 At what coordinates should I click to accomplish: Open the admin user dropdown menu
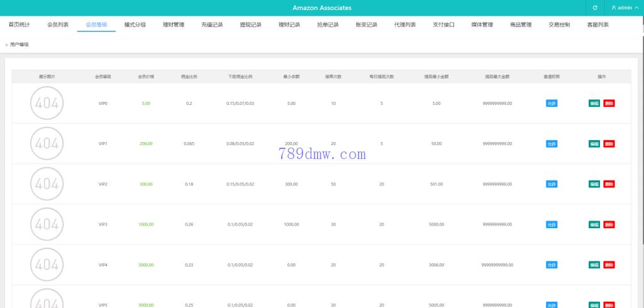coord(625,8)
